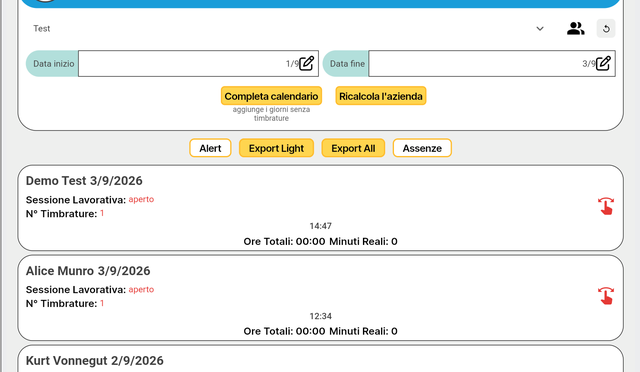Click the Data fine input field
The width and height of the screenshot is (640, 372).
coord(492,63)
